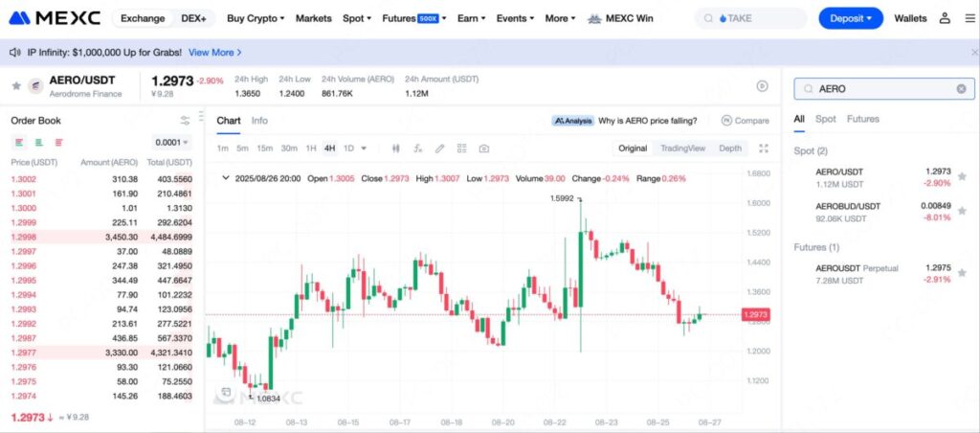Open the Events dropdown menu
Image resolution: width=980 pixels, height=433 pixels.
click(515, 18)
